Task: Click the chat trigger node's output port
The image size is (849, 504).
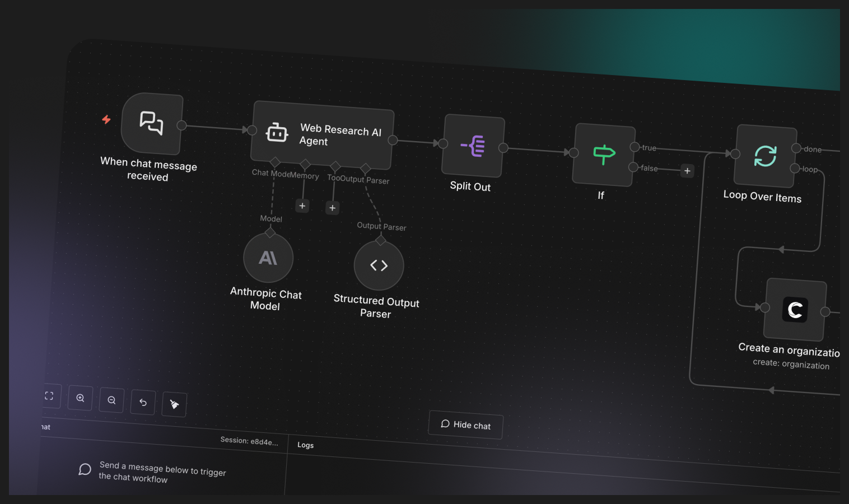Action: coord(181,125)
